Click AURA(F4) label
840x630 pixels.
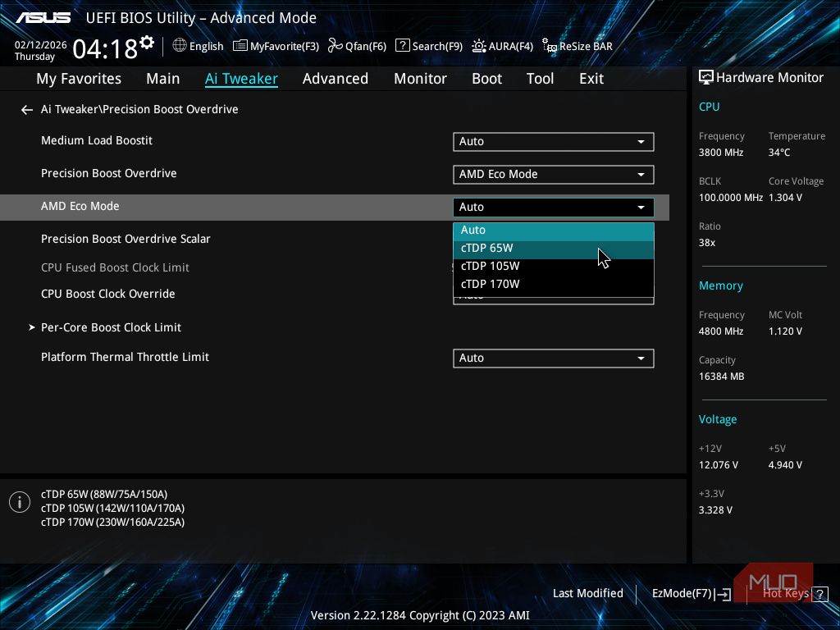point(510,47)
